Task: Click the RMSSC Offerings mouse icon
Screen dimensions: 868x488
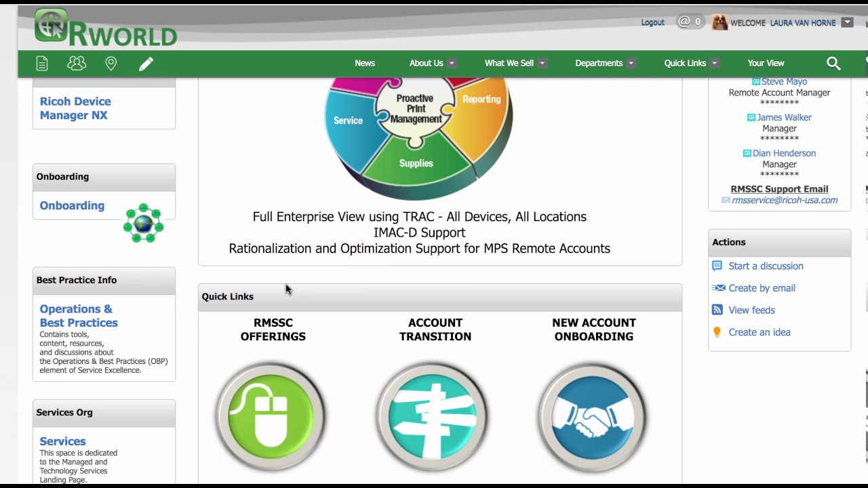Action: [x=271, y=416]
